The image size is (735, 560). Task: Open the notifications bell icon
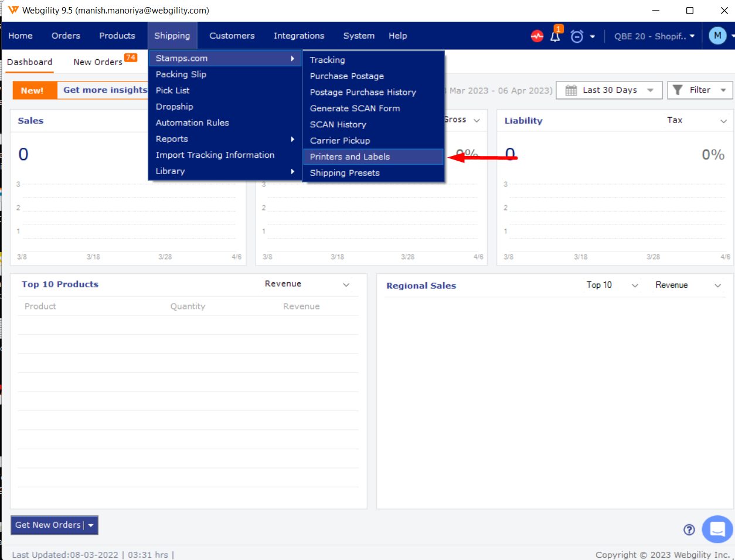coord(555,36)
